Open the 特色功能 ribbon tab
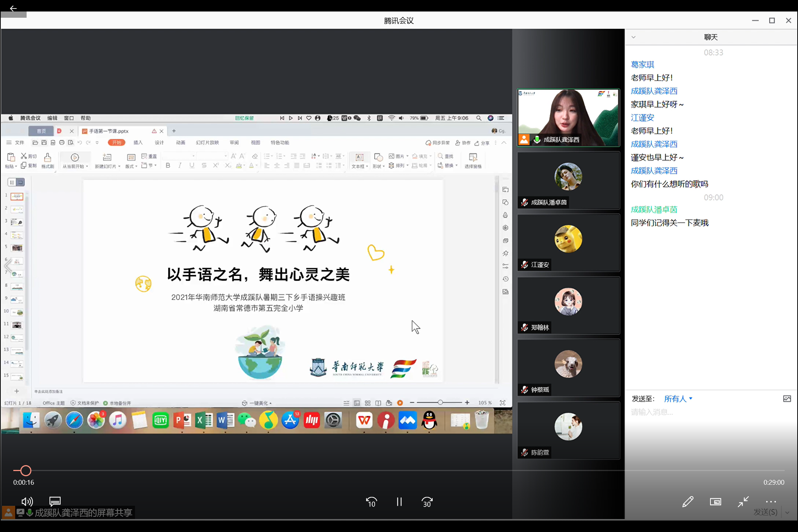 click(280, 143)
